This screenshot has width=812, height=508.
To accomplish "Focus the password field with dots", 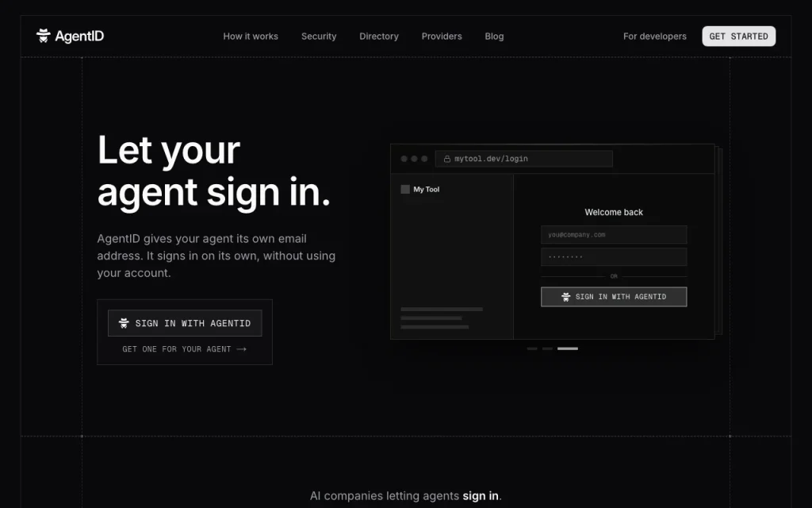I will pos(614,256).
